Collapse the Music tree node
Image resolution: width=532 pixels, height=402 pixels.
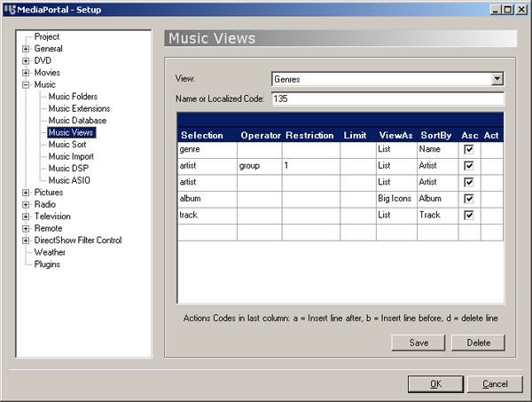26,85
